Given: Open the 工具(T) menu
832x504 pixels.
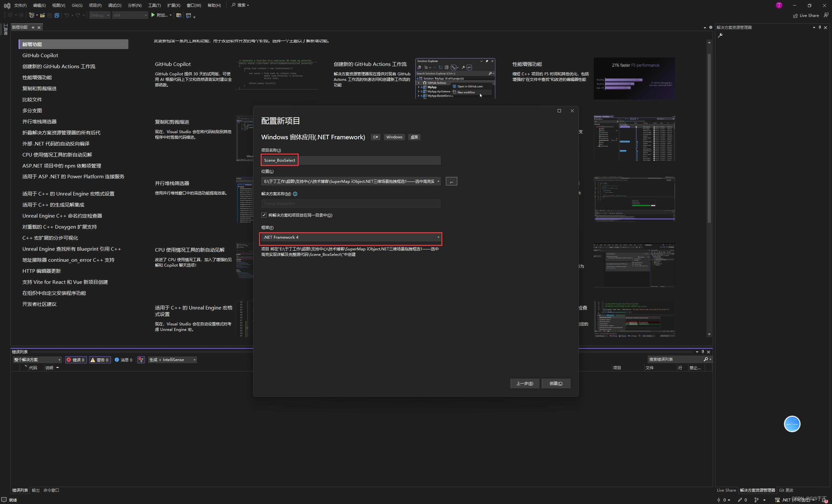Looking at the screenshot, I should click(x=154, y=5).
